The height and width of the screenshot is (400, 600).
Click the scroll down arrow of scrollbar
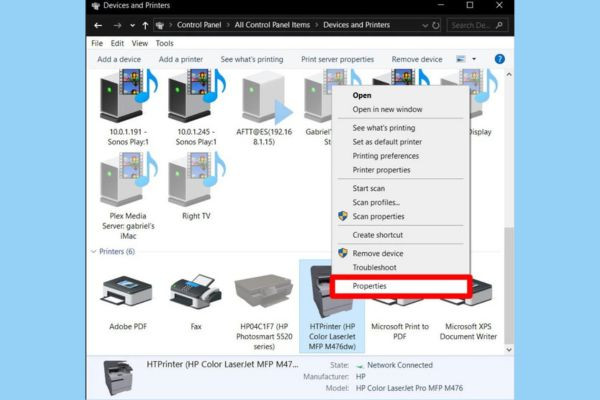click(x=509, y=349)
